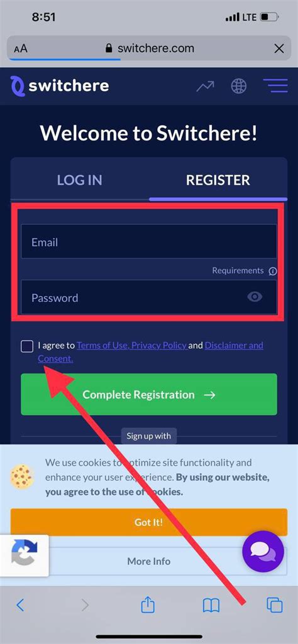Switch to the LOG IN tab
This screenshot has height=644, width=298.
click(79, 180)
